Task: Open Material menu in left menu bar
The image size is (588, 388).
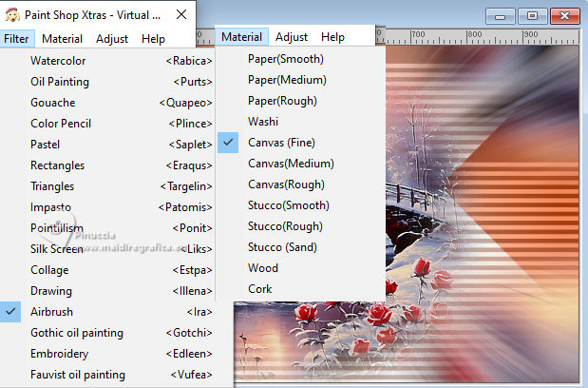Action: 63,39
